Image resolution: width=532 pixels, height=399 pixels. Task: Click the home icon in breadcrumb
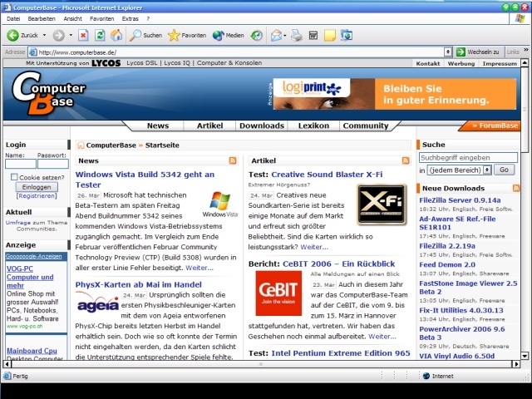point(81,145)
